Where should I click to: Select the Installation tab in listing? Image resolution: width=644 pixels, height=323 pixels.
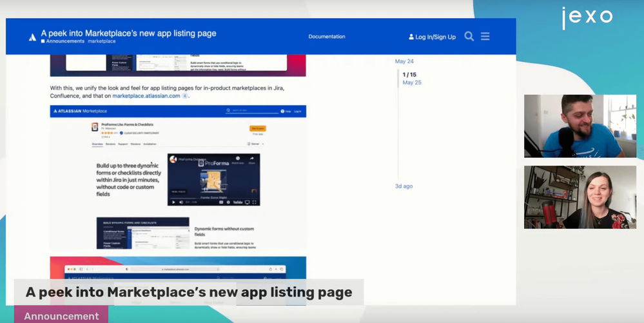pos(150,144)
